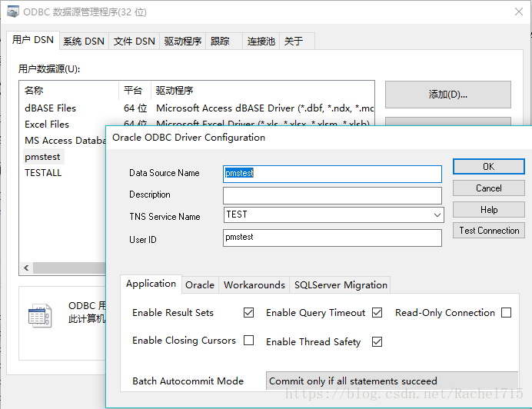
Task: Select the 用户 DSN tab
Action: tap(33, 40)
